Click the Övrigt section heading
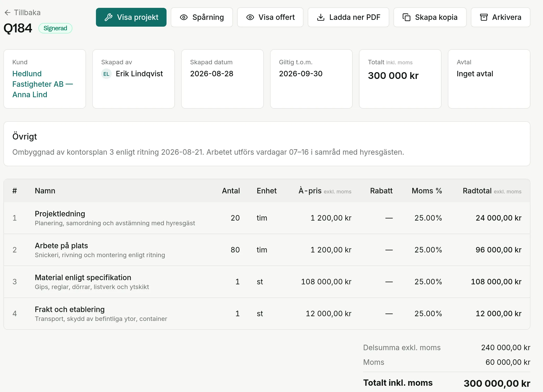 (x=25, y=136)
